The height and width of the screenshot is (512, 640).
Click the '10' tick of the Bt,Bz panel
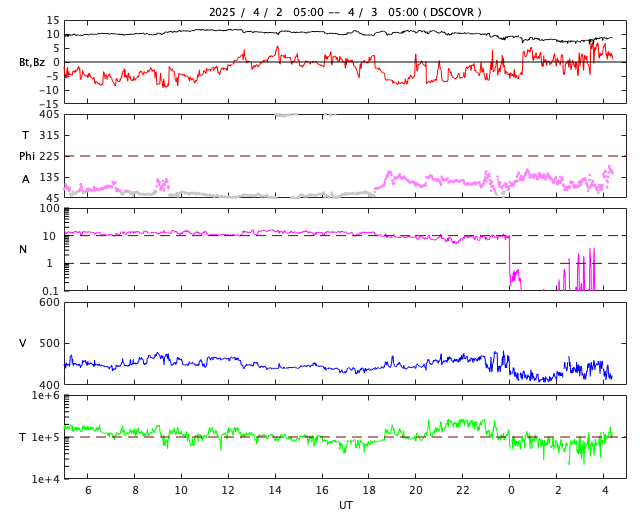[53, 34]
